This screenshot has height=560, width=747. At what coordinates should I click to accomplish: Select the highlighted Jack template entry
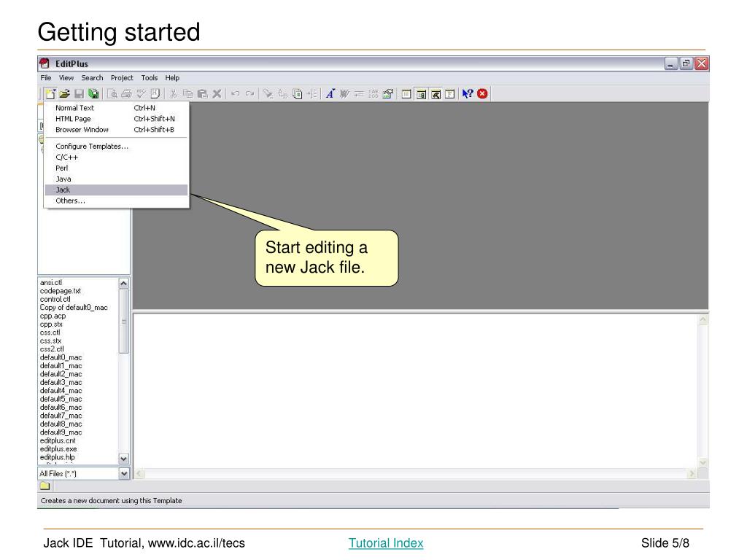(116, 190)
